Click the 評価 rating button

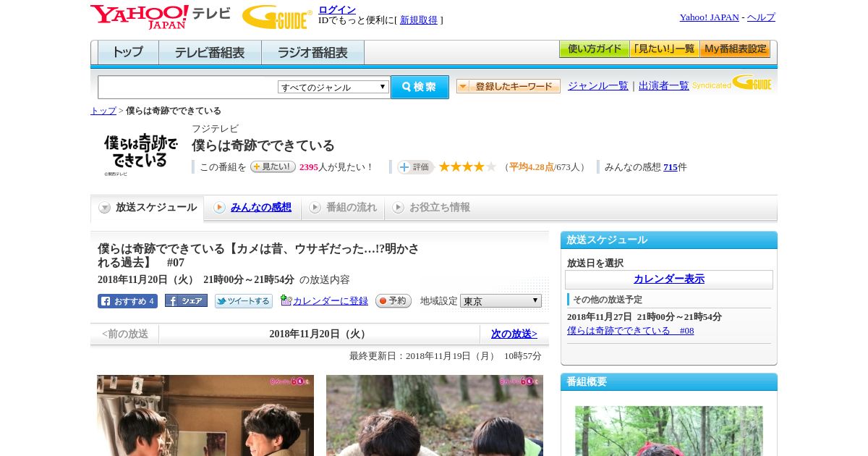pyautogui.click(x=415, y=167)
